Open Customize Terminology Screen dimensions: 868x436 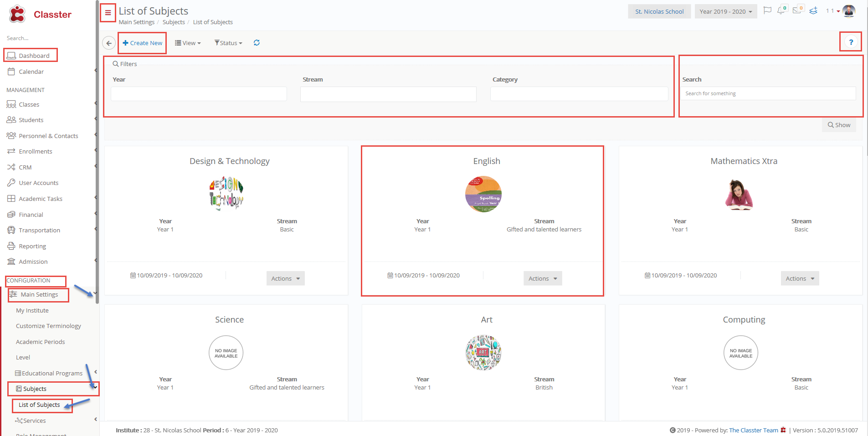click(48, 326)
